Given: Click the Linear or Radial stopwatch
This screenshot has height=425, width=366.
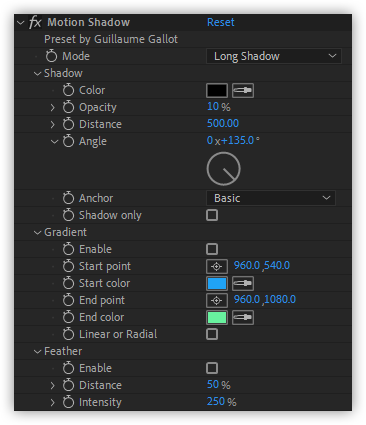Looking at the screenshot, I should click(x=68, y=334).
